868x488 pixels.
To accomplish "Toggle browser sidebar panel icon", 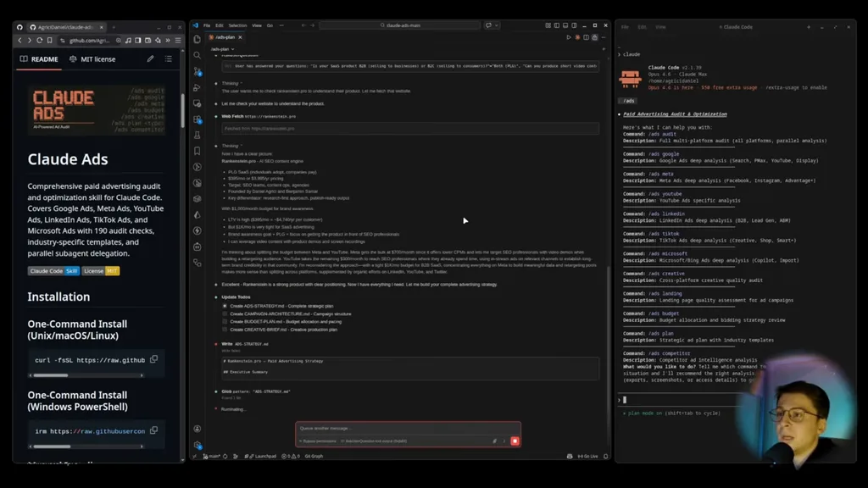I will click(138, 41).
